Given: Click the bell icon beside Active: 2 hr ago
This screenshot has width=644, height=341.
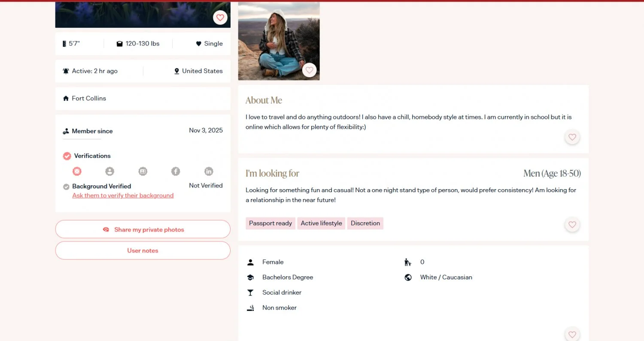Looking at the screenshot, I should click(x=66, y=71).
